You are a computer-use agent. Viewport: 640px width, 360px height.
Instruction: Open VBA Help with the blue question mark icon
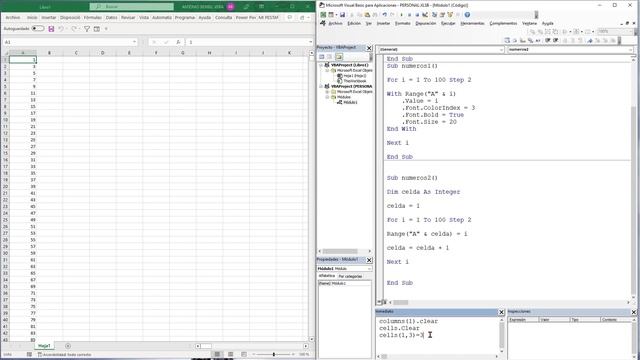467,15
